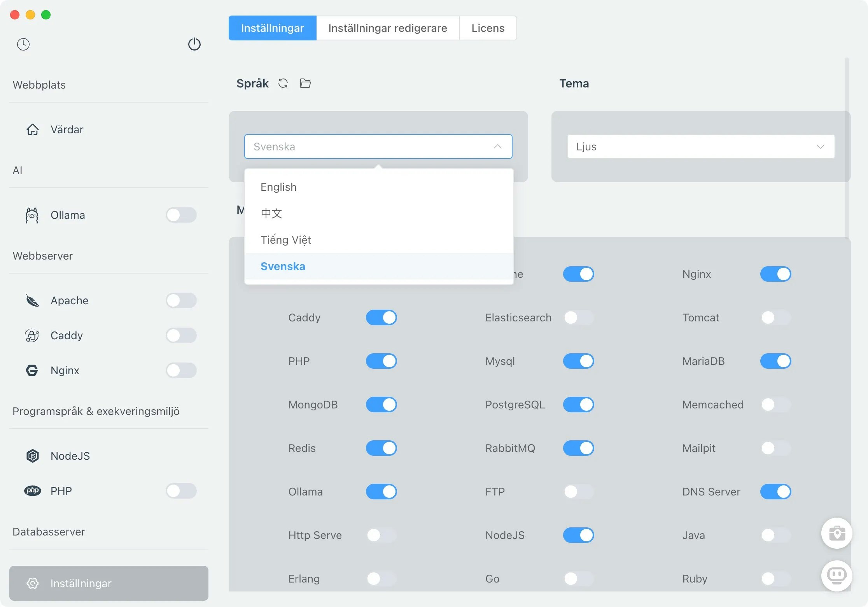This screenshot has width=868, height=607.
Task: Click the NodeJS hexagon icon
Action: [x=33, y=456]
